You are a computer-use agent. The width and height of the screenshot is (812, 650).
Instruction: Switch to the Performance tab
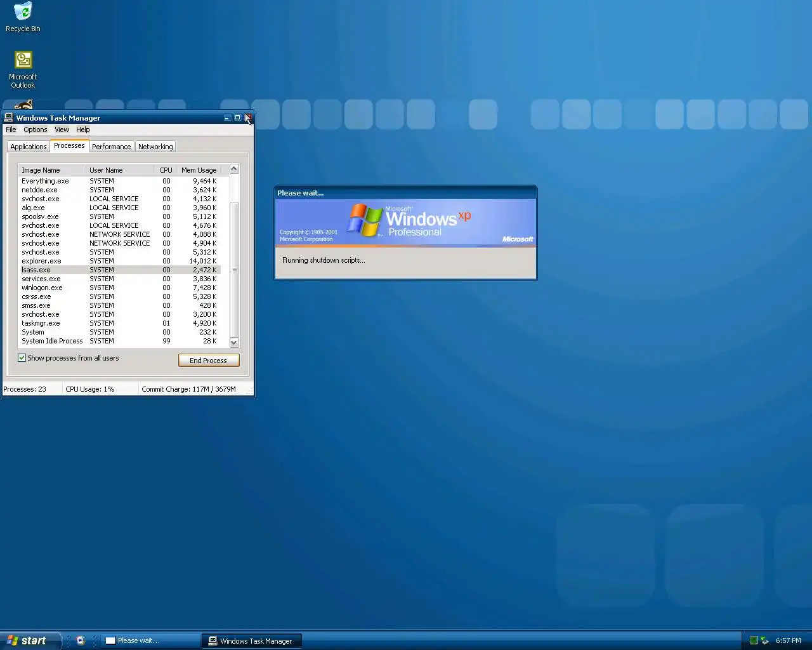111,147
